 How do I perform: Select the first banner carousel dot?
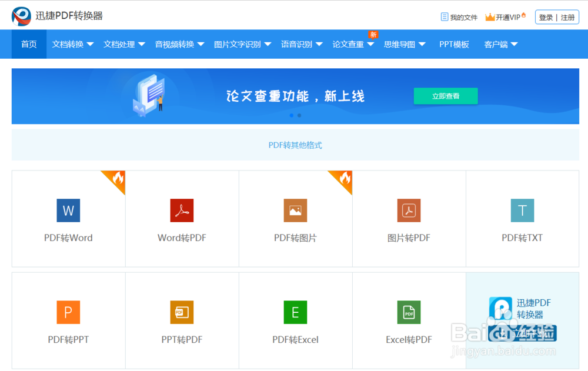click(x=292, y=116)
